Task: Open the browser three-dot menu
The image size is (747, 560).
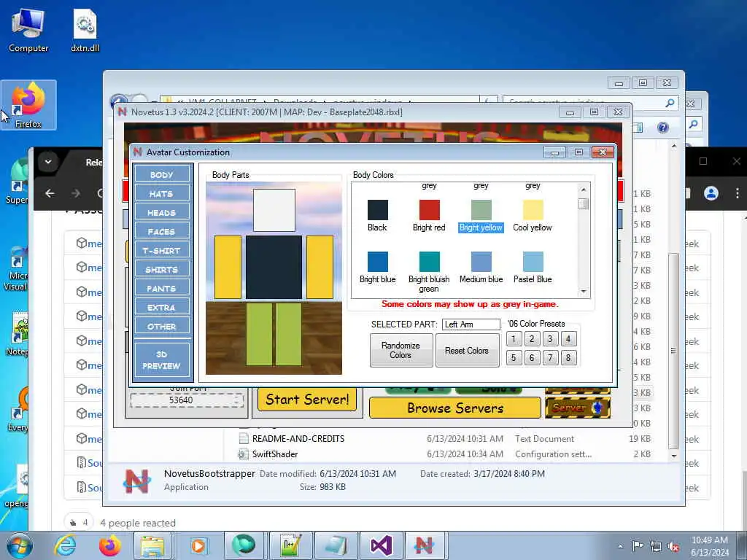Action: pyautogui.click(x=737, y=192)
